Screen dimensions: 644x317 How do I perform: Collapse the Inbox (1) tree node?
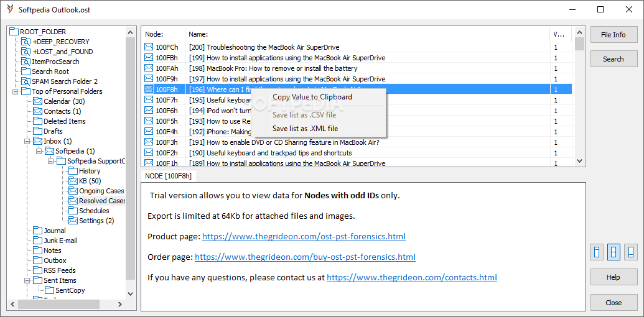coord(27,141)
